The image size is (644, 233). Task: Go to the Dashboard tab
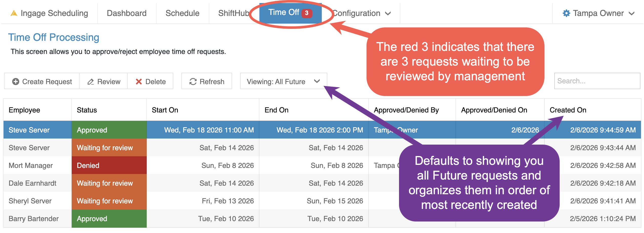127,13
